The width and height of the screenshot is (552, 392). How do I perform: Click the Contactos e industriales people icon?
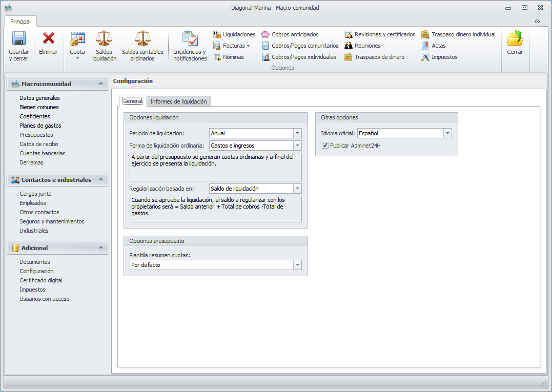(15, 180)
